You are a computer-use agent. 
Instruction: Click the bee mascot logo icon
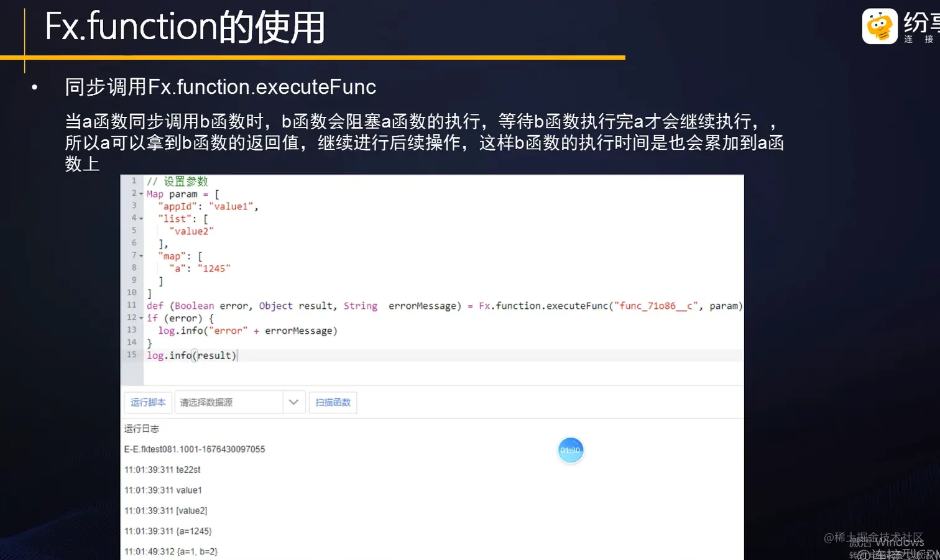[x=880, y=26]
